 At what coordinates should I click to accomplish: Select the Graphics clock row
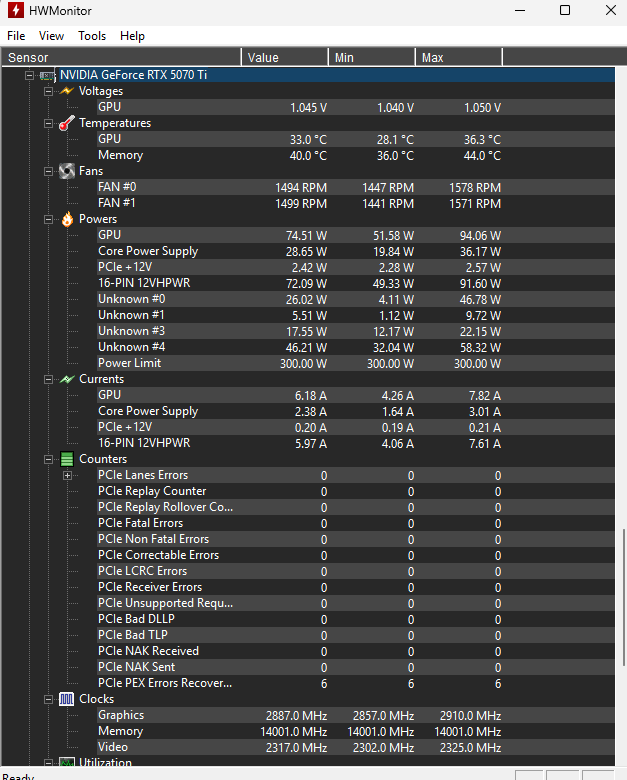356,715
